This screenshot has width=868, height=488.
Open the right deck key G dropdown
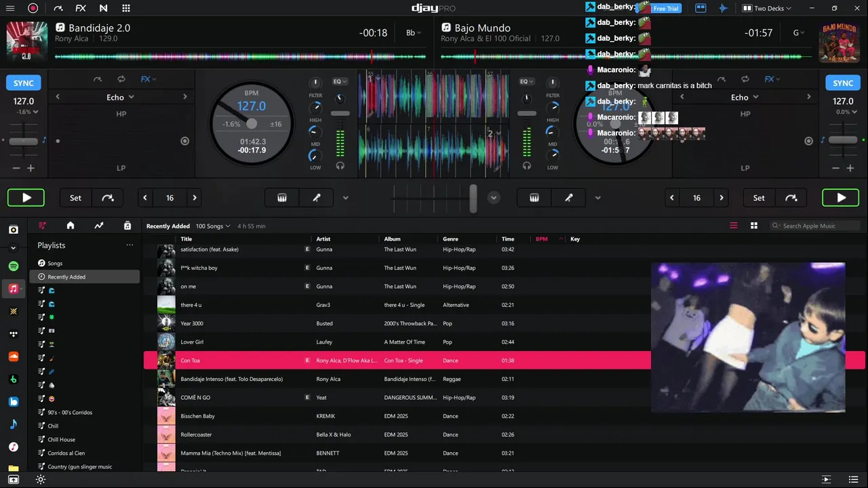[x=800, y=33]
